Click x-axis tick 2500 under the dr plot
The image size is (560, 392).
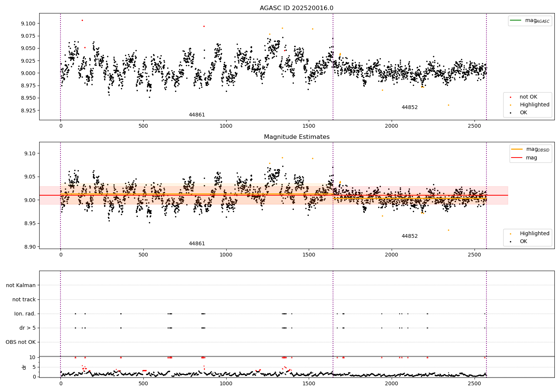click(x=474, y=384)
